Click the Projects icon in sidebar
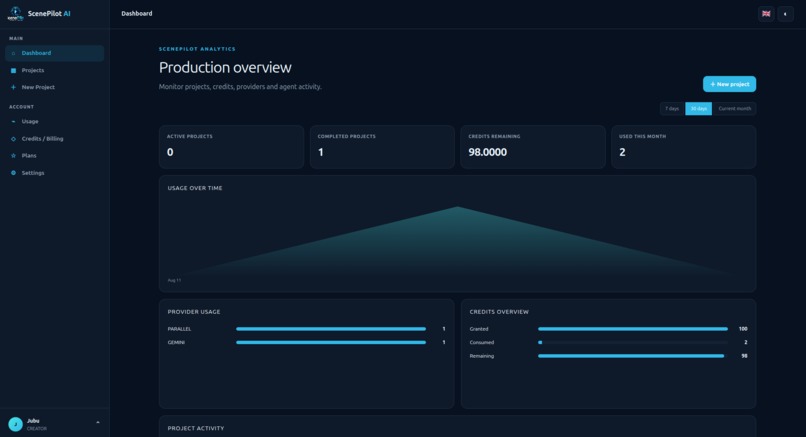 pyautogui.click(x=13, y=70)
